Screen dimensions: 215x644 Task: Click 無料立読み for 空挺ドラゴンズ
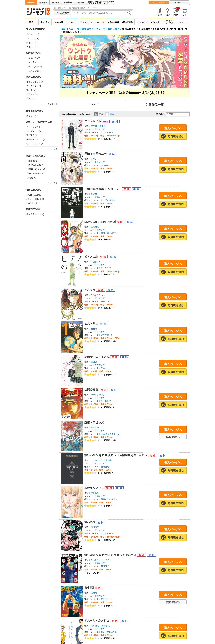pos(173,437)
